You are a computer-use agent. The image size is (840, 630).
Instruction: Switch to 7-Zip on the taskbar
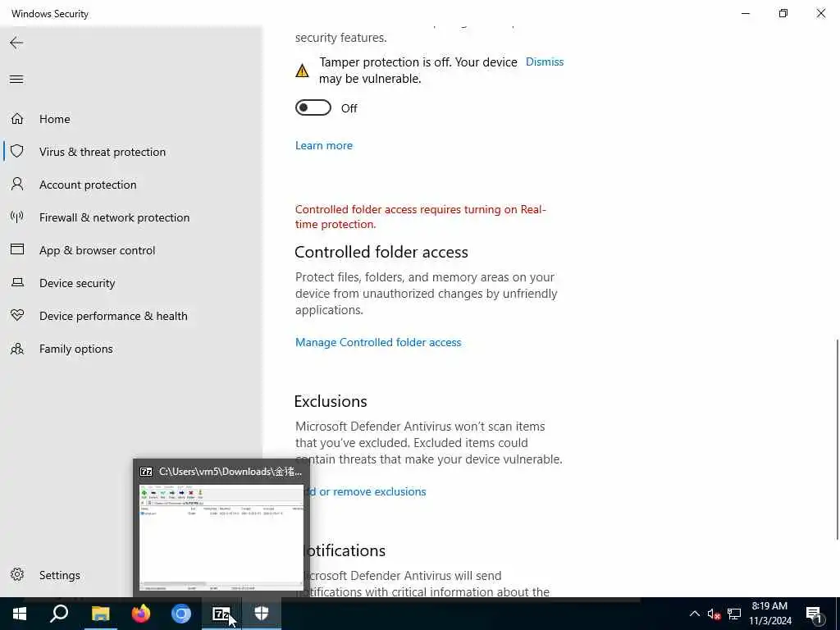pyautogui.click(x=221, y=614)
